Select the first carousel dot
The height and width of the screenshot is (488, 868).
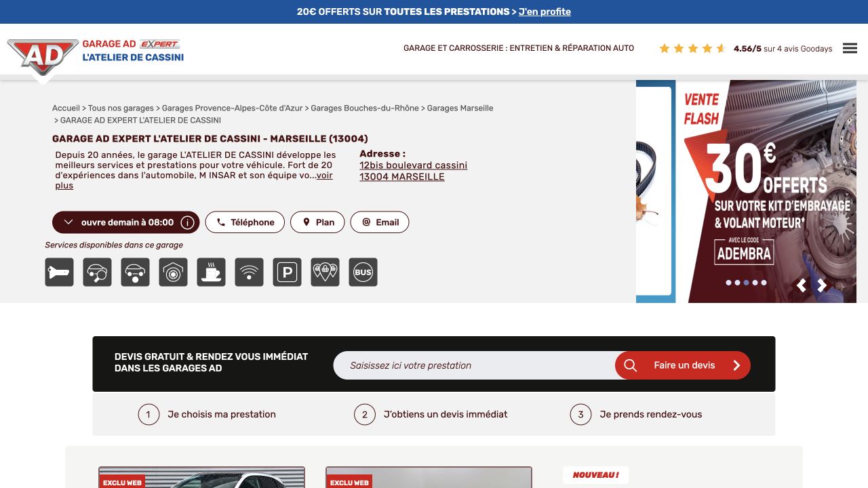pyautogui.click(x=728, y=283)
